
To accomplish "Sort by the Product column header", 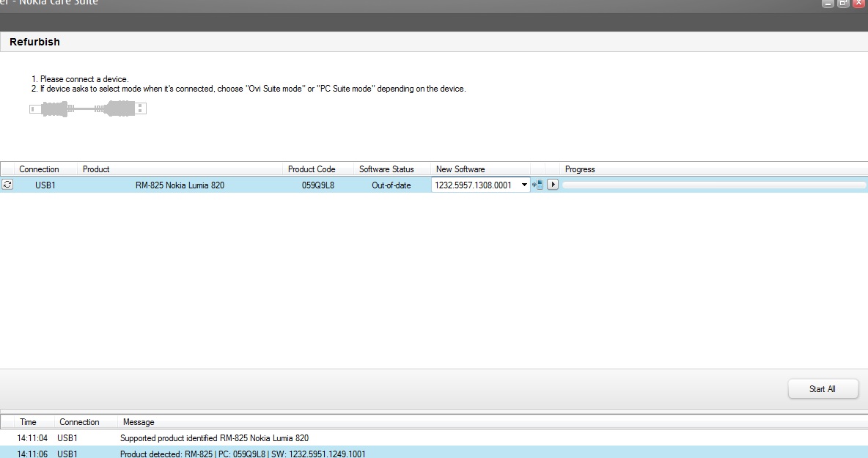I will (96, 169).
